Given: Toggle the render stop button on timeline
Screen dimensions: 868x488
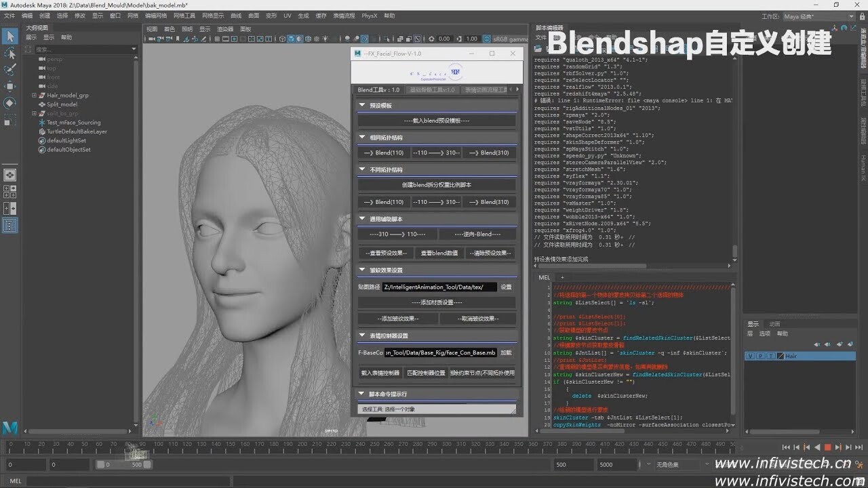Looking at the screenshot, I should 829,447.
